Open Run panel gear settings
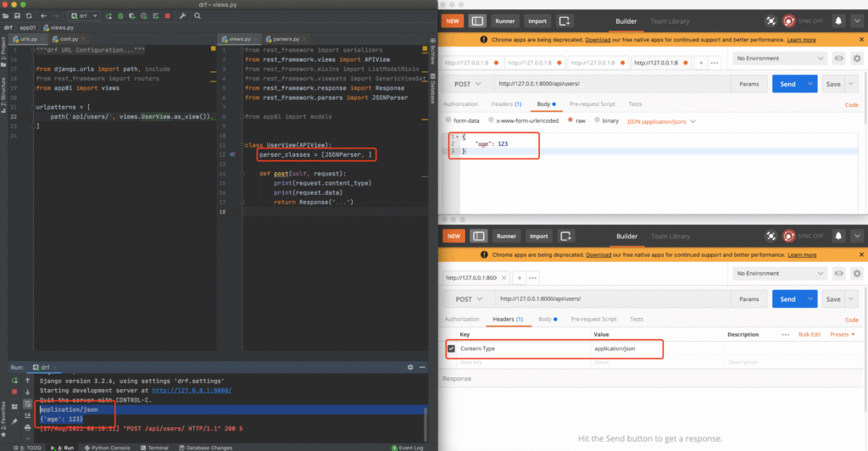Screen dimensions: 868x451 [x=410, y=367]
